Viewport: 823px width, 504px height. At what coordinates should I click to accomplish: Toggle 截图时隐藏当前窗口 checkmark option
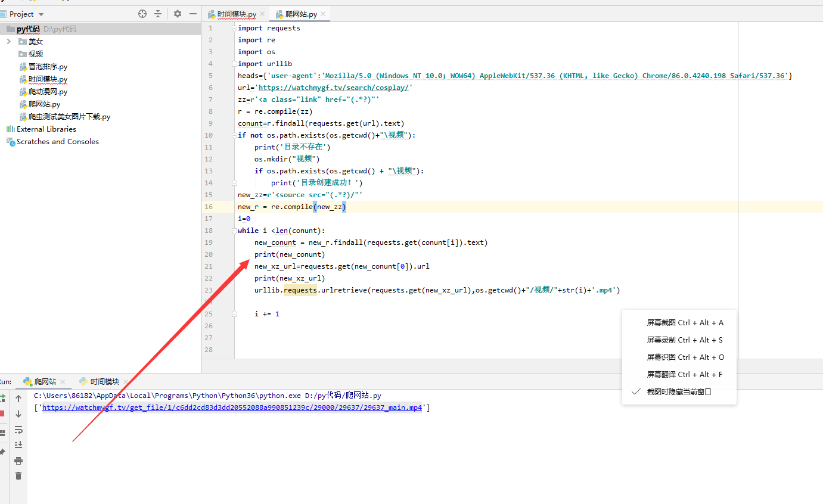click(679, 391)
